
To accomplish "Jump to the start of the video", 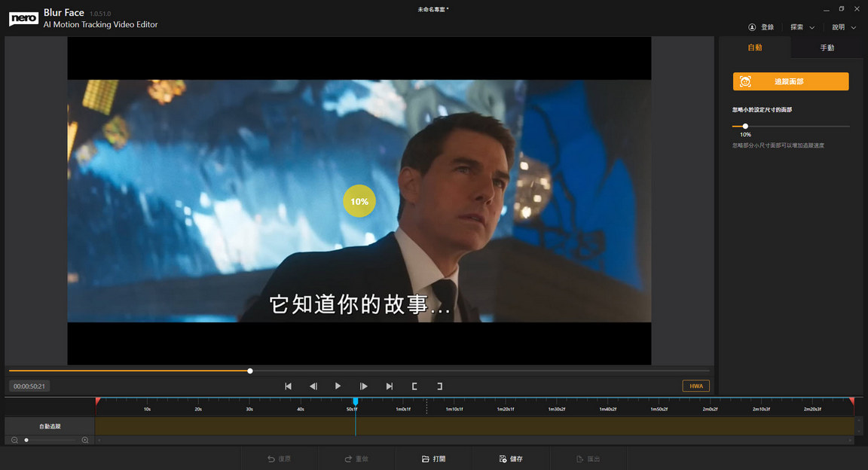I will pyautogui.click(x=288, y=386).
